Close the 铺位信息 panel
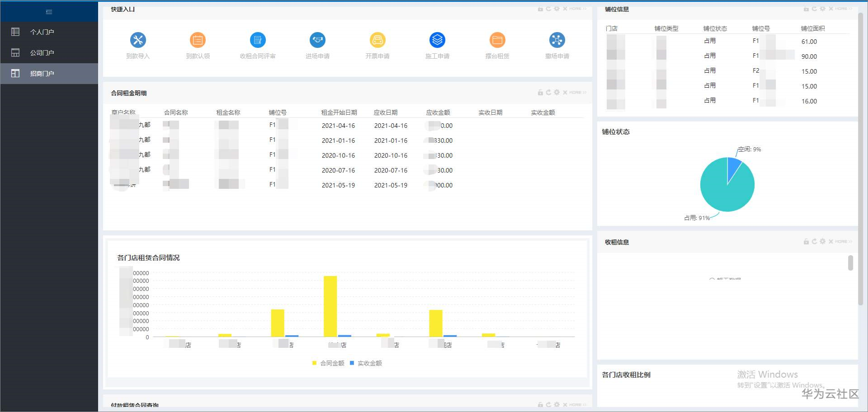Screen dimensions: 868x412 tap(831, 9)
